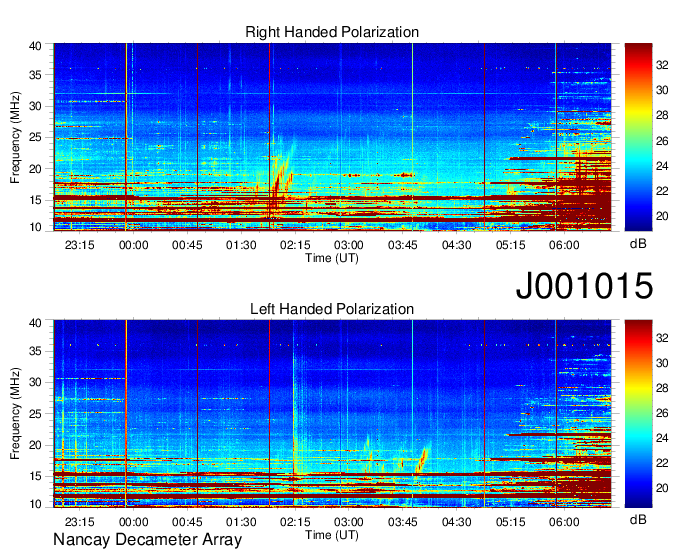This screenshot has height=552, width=680.
Task: Click the 00:00 time tick under Right Handed plot
Action: coord(134,245)
